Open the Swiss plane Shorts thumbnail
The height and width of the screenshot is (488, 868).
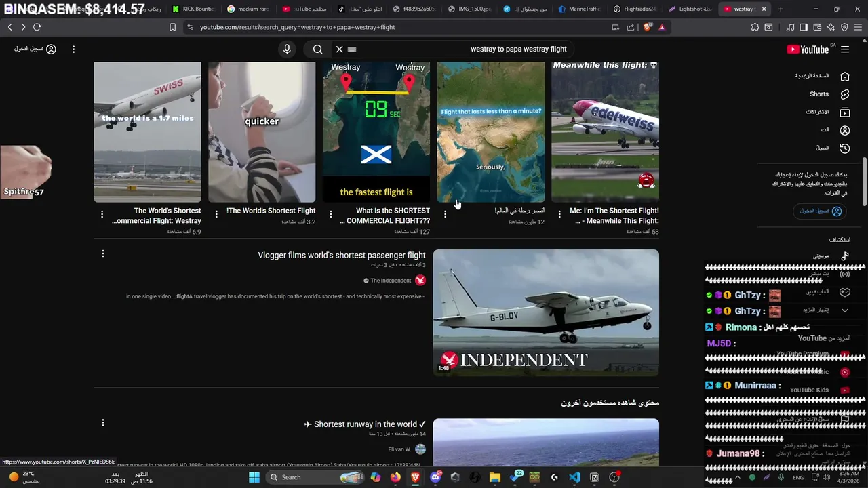pyautogui.click(x=147, y=132)
